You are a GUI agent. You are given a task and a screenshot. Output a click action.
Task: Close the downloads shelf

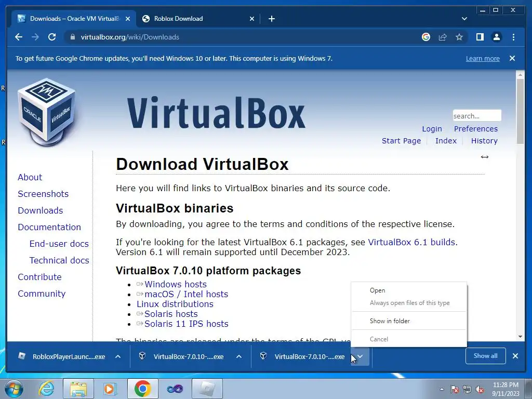tap(515, 356)
